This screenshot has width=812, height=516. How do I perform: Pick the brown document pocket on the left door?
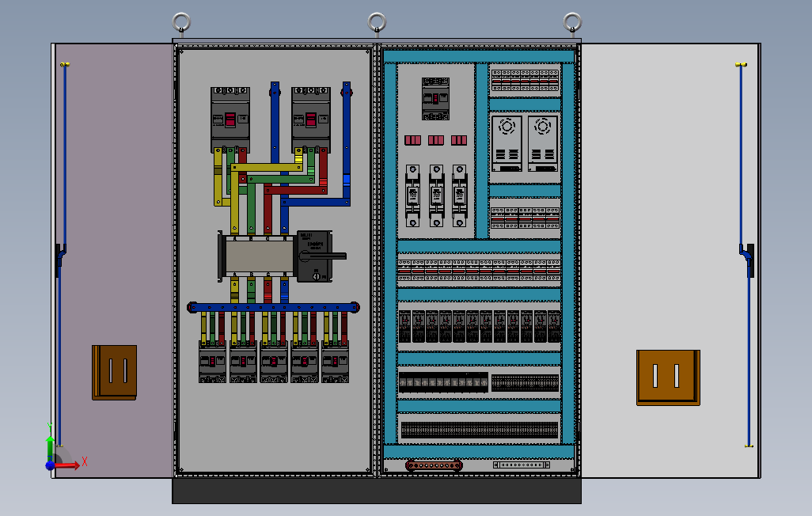(115, 373)
